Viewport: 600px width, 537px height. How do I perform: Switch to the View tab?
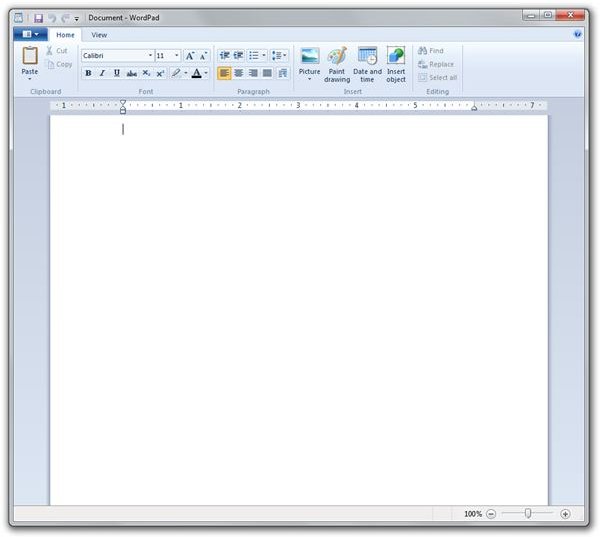coord(99,35)
